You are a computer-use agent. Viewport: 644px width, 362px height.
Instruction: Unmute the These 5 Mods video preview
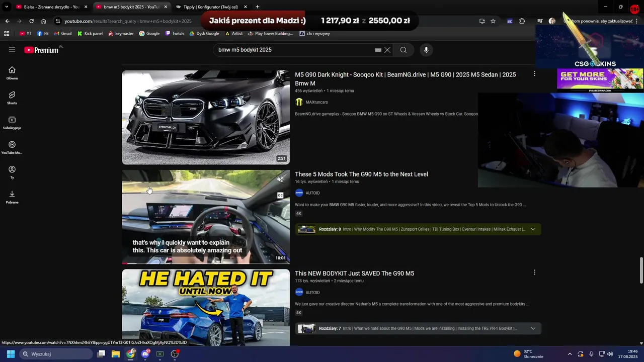click(x=280, y=179)
